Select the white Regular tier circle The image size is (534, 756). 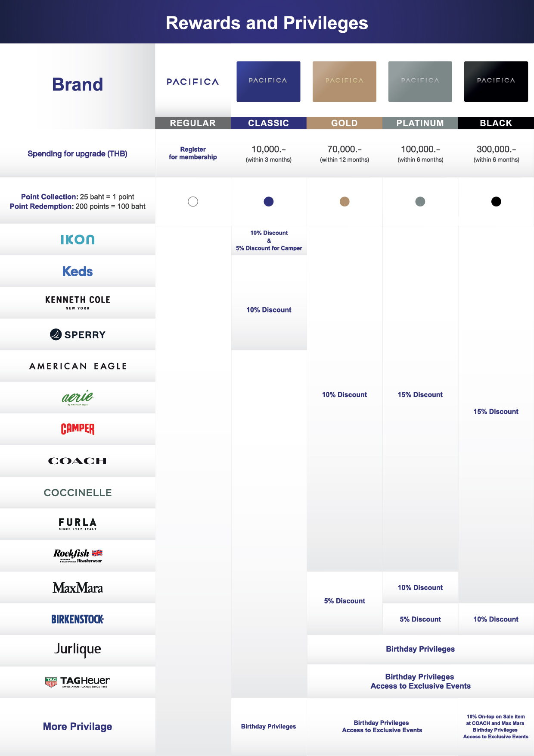click(193, 202)
